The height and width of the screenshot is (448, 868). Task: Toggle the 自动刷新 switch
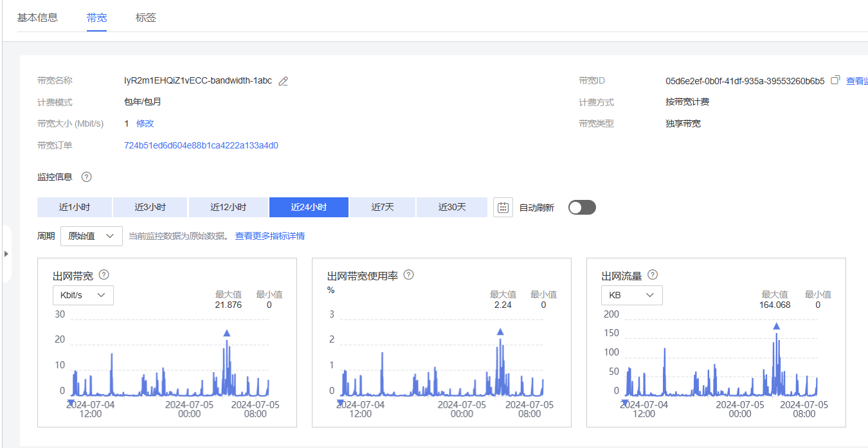click(x=582, y=208)
